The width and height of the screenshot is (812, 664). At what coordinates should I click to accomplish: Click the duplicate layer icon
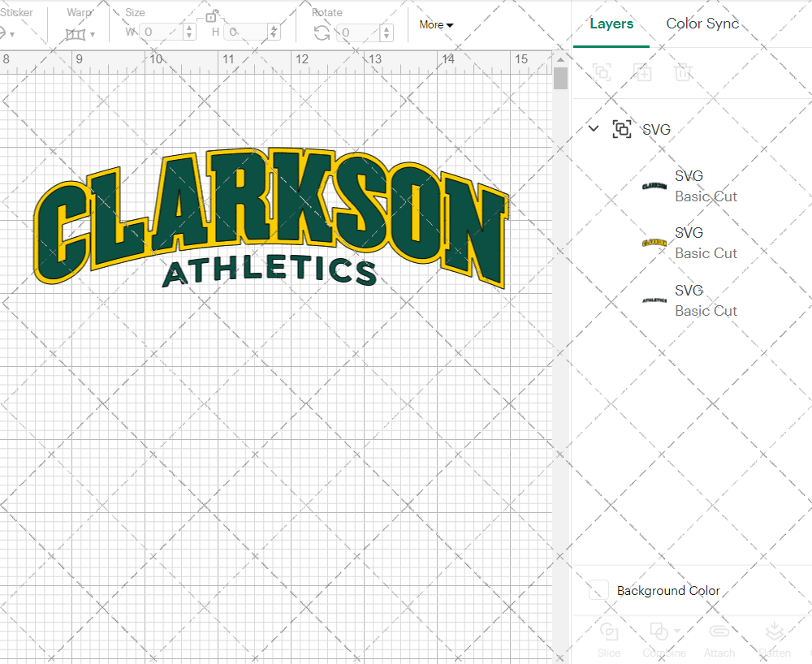point(642,73)
